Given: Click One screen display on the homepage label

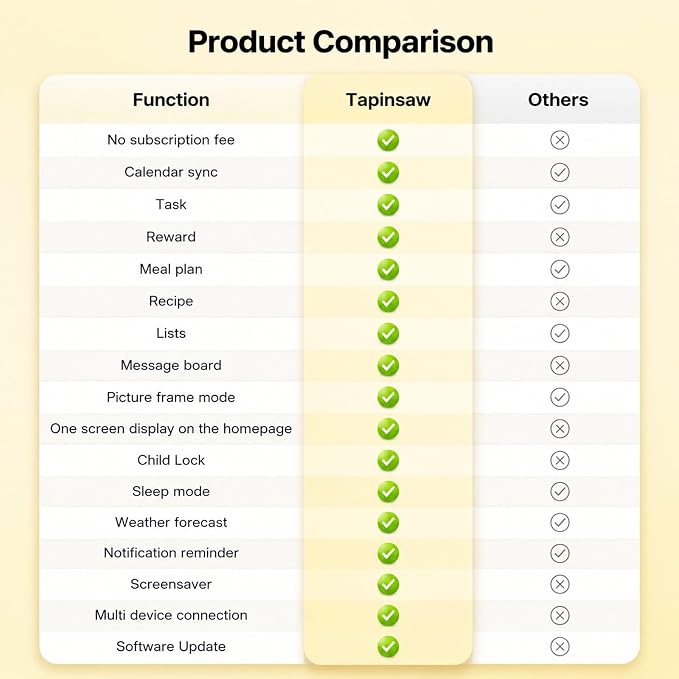Looking at the screenshot, I should pyautogui.click(x=171, y=429).
